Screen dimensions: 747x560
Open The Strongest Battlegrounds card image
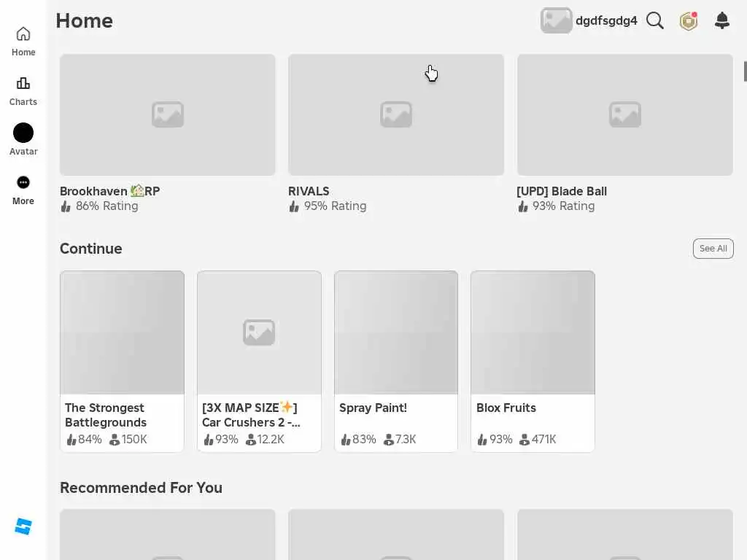[122, 332]
